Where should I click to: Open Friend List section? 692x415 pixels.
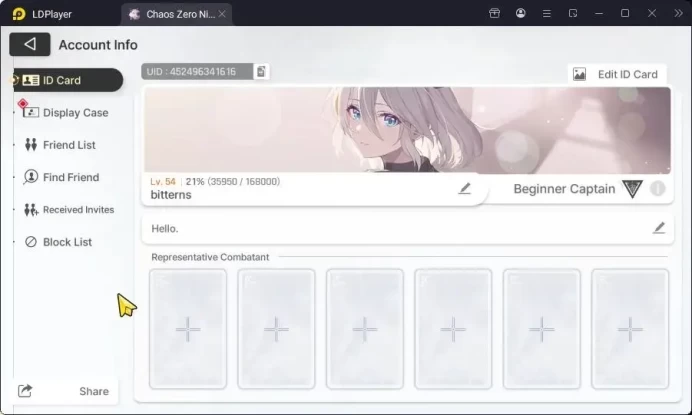[60, 145]
